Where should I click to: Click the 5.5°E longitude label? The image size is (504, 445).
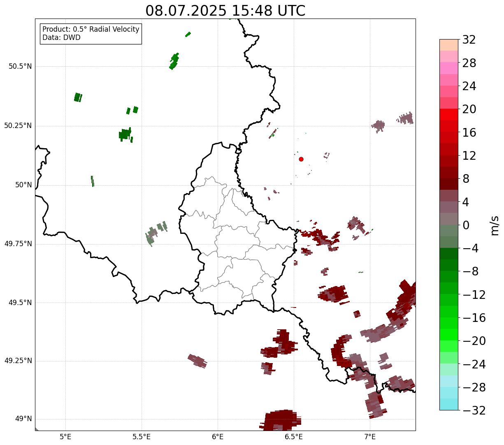pyautogui.click(x=142, y=436)
